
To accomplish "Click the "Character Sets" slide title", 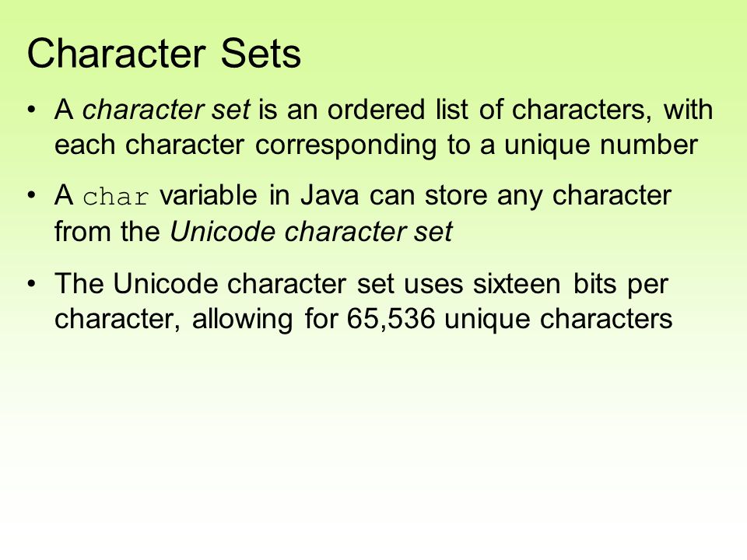I will tap(164, 54).
